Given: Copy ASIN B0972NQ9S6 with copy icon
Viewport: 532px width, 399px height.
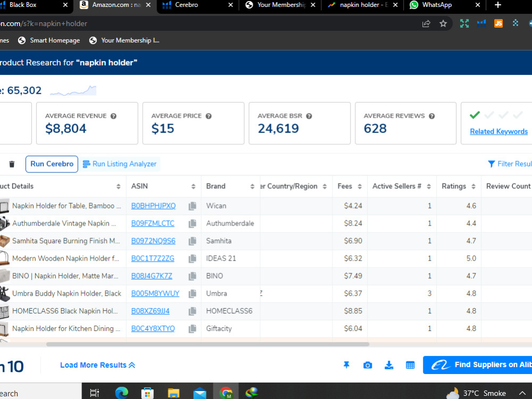Looking at the screenshot, I should click(193, 241).
